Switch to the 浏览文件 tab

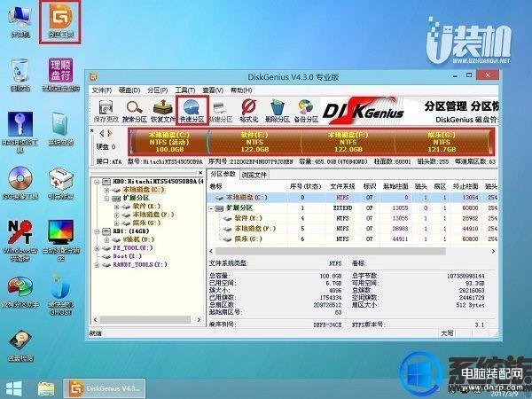pos(254,175)
